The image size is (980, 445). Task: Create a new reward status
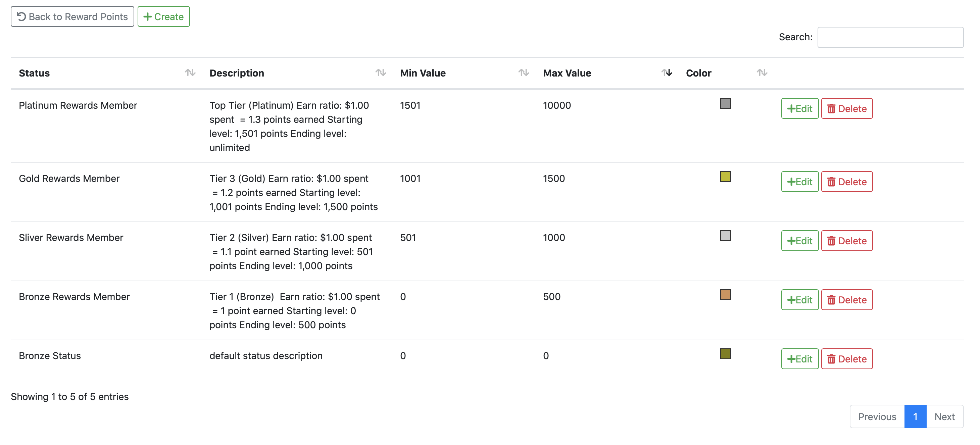[x=163, y=17]
